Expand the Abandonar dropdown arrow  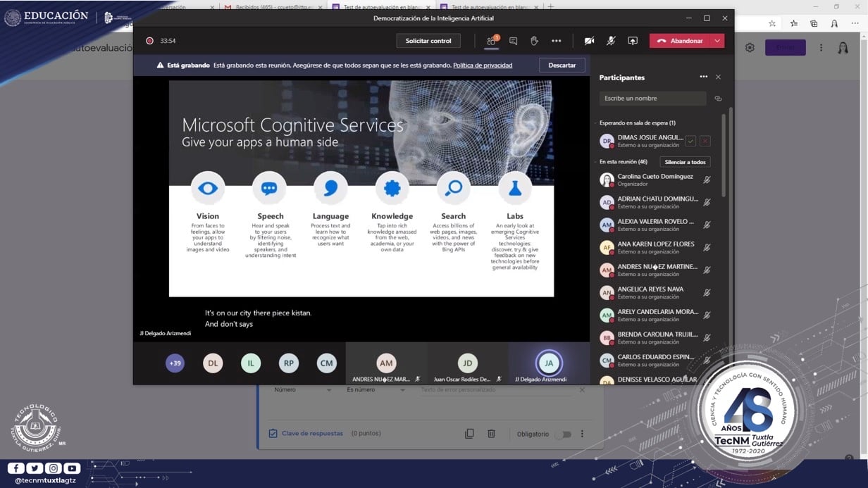[717, 41]
